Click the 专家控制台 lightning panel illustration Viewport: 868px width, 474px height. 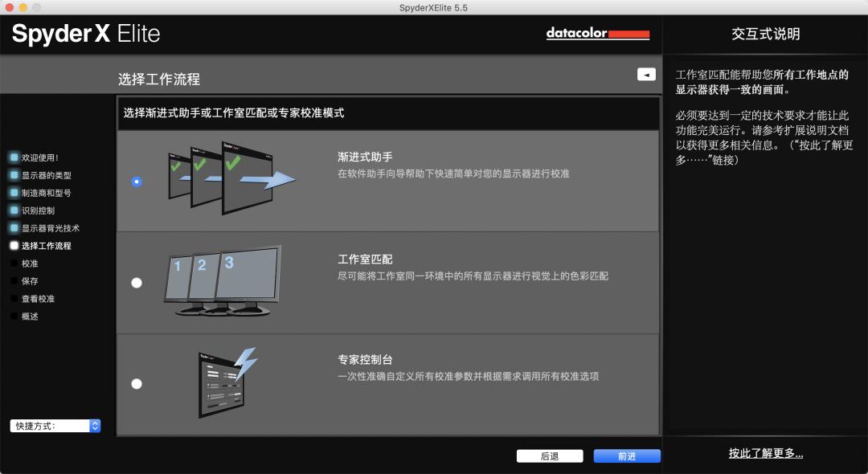tap(227, 382)
